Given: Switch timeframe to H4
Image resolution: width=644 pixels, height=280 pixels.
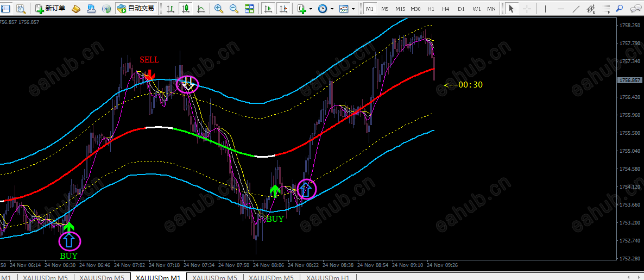Looking at the screenshot, I should click(446, 9).
